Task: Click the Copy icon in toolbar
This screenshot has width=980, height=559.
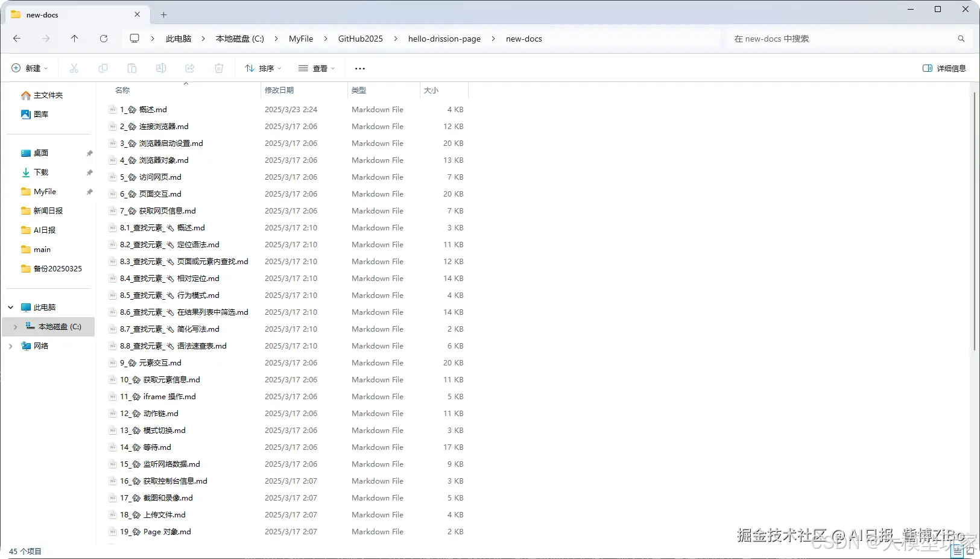Action: 103,68
